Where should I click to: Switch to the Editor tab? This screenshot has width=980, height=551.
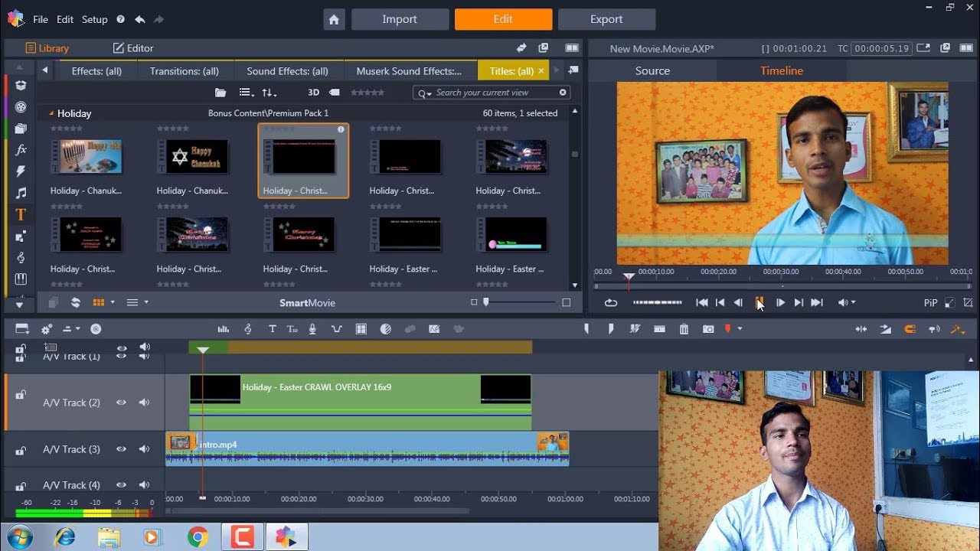coord(133,48)
